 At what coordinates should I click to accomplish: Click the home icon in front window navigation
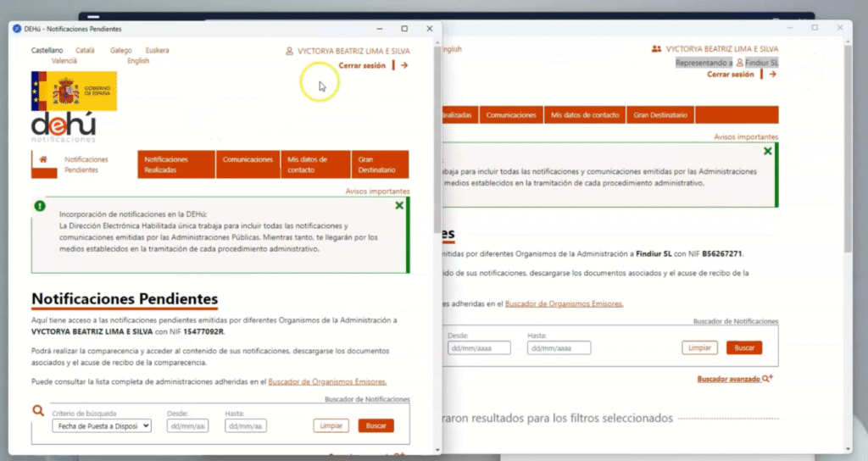[x=43, y=159]
